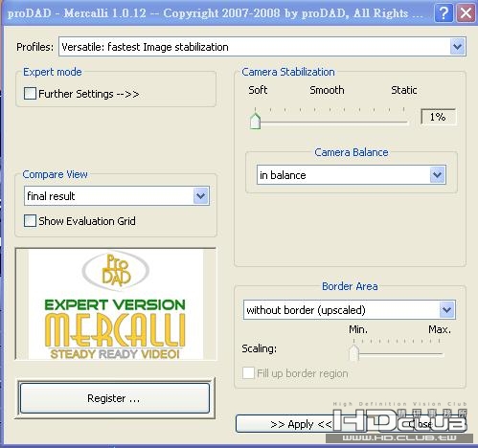Enable the Further Settings checkbox
Screen dimensions: 478x448
[x=30, y=94]
